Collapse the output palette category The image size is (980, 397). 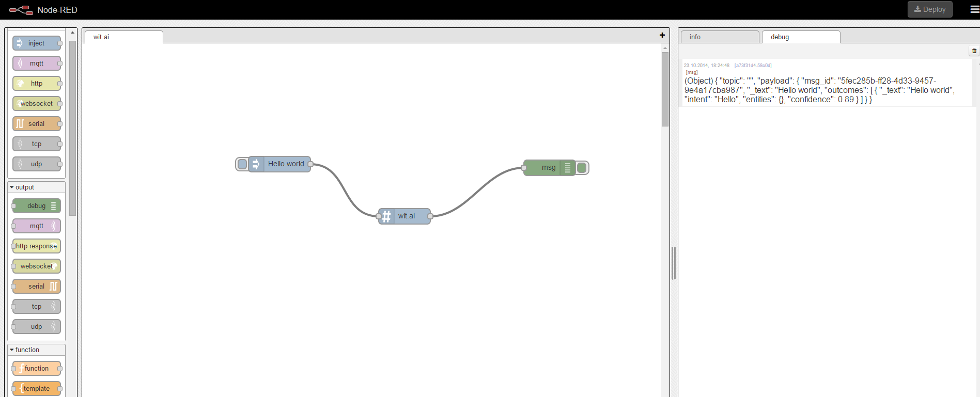[36, 187]
